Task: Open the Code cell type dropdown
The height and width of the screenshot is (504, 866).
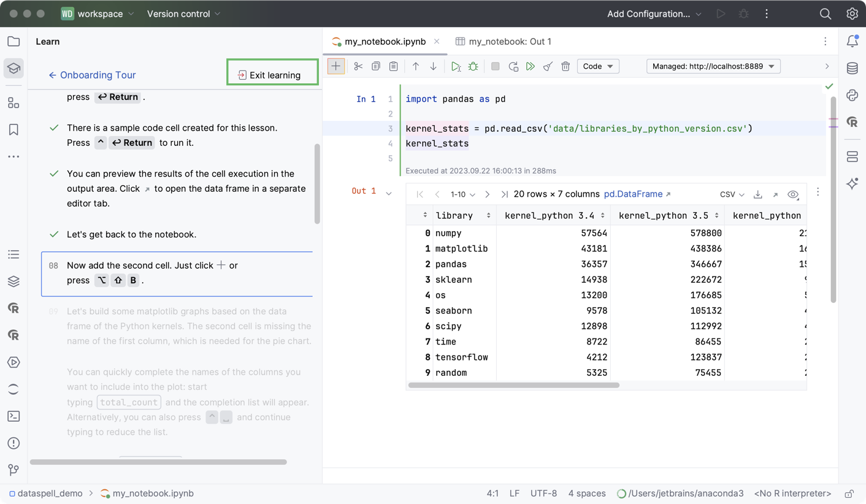Action: (x=598, y=66)
